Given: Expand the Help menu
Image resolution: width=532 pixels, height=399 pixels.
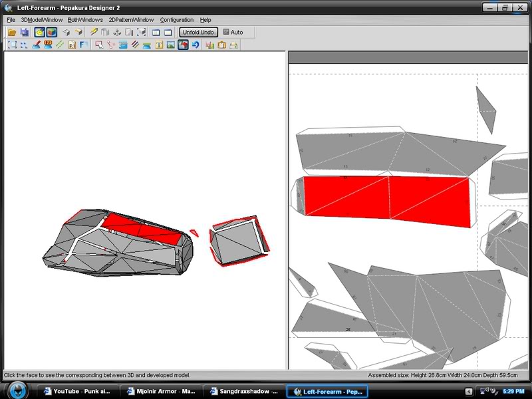Looking at the screenshot, I should coord(205,20).
